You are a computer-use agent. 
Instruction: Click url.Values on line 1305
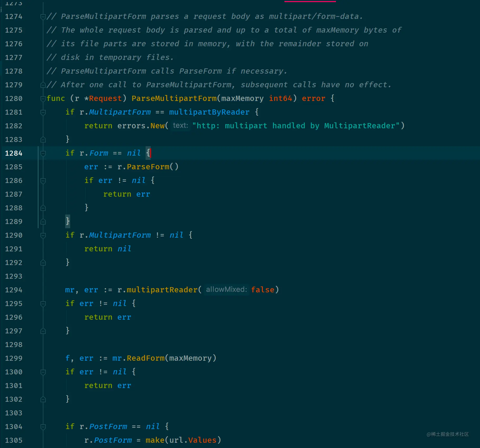coord(193,440)
